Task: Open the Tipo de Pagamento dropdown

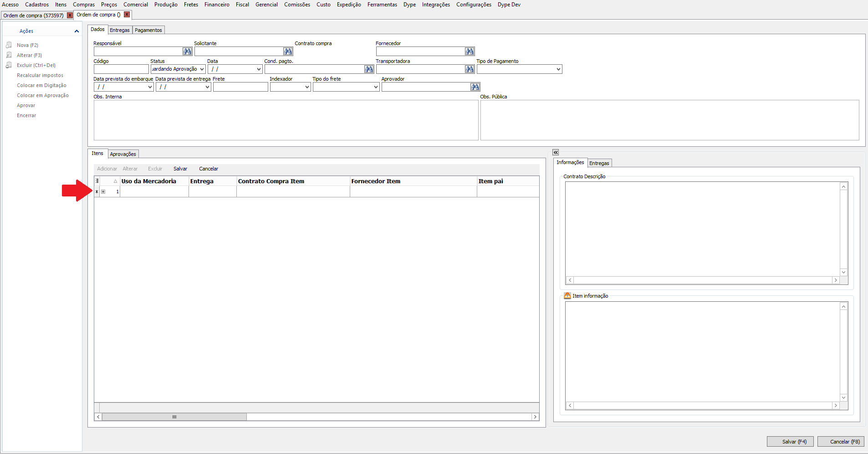Action: 558,69
